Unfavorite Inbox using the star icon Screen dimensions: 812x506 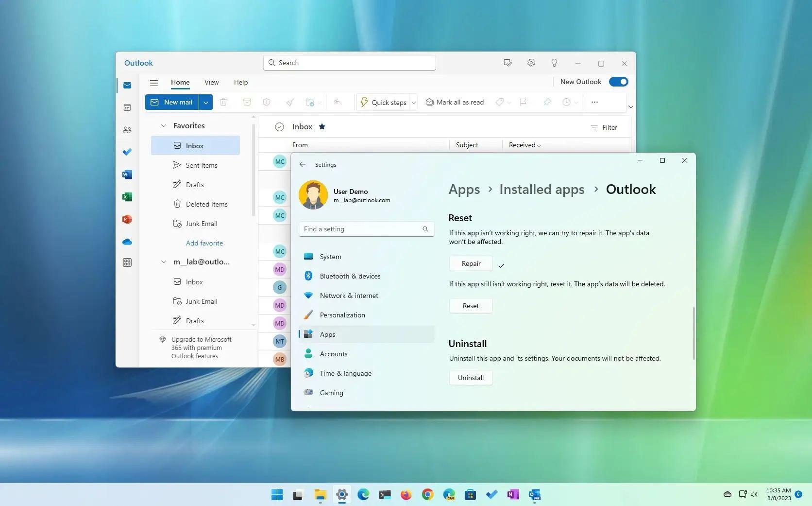[322, 127]
